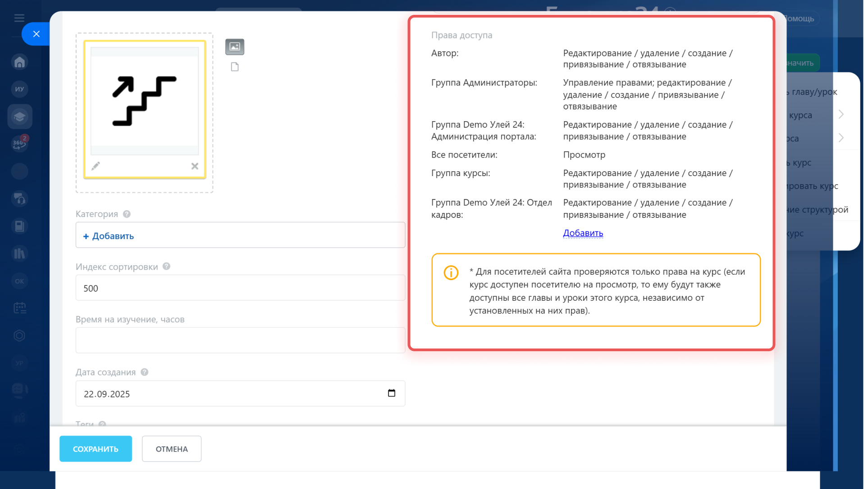
Task: Open the graduation cap courses icon
Action: tap(19, 117)
